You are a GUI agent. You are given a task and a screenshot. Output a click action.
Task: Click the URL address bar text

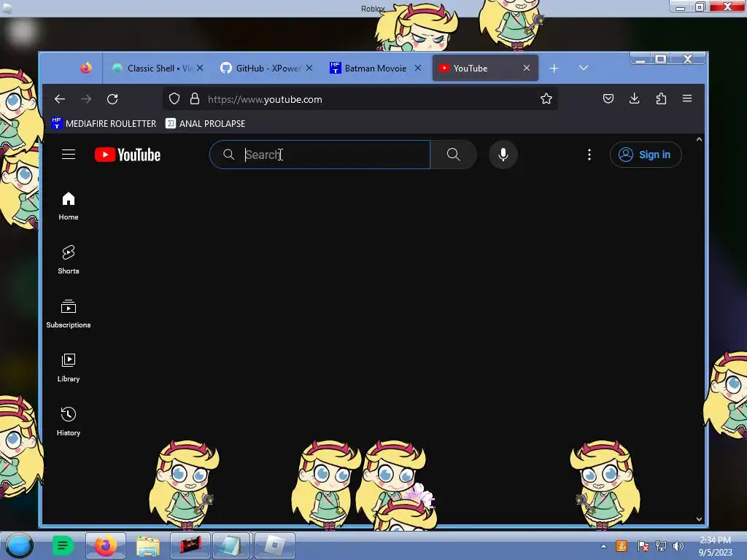point(265,99)
